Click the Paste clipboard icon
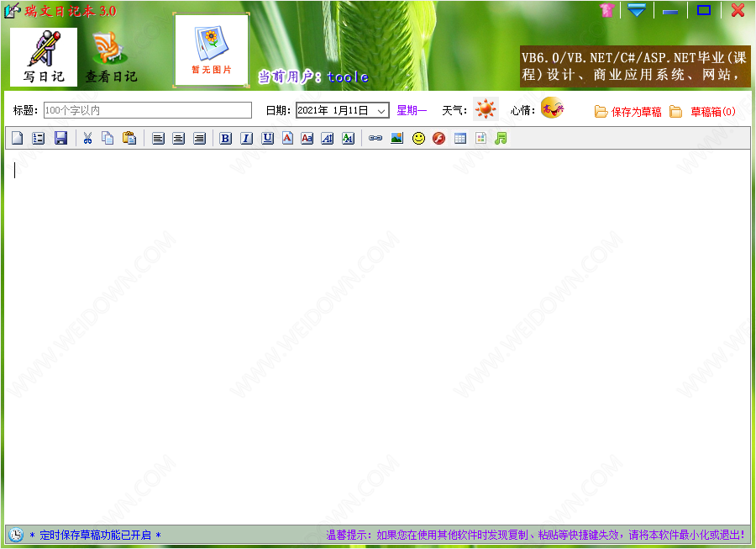 pyautogui.click(x=129, y=139)
